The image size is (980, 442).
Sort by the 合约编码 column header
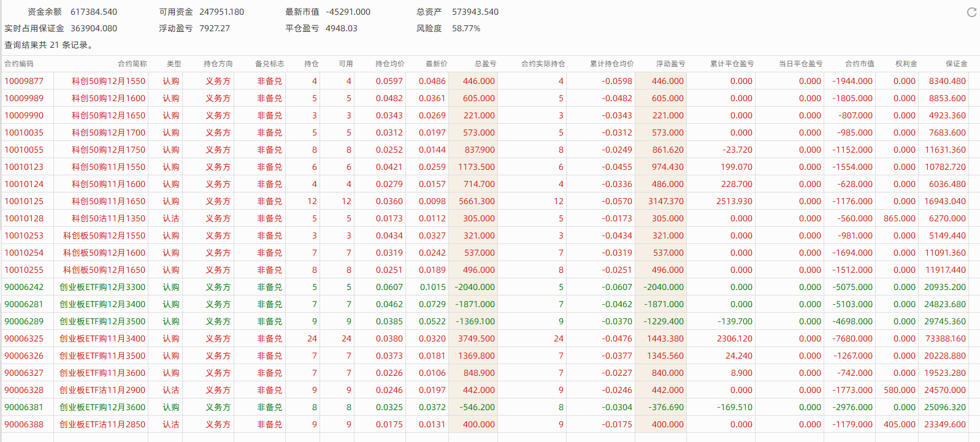(x=19, y=64)
